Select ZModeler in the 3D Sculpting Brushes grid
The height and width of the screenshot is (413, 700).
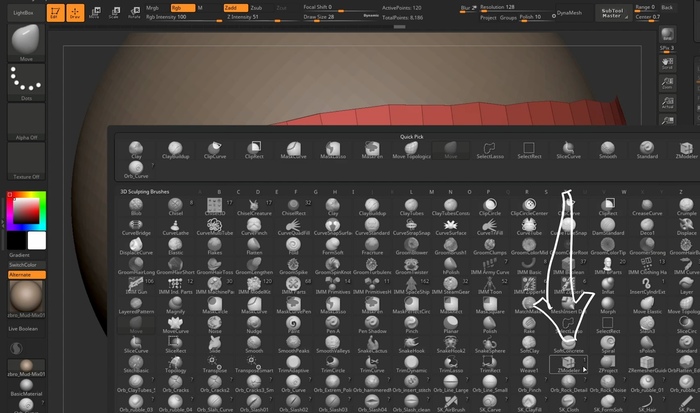[x=568, y=364]
